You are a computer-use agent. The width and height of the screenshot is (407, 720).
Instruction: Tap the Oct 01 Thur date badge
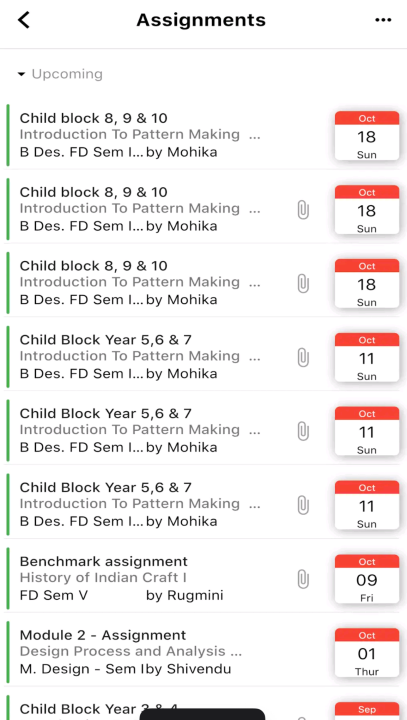tap(367, 653)
